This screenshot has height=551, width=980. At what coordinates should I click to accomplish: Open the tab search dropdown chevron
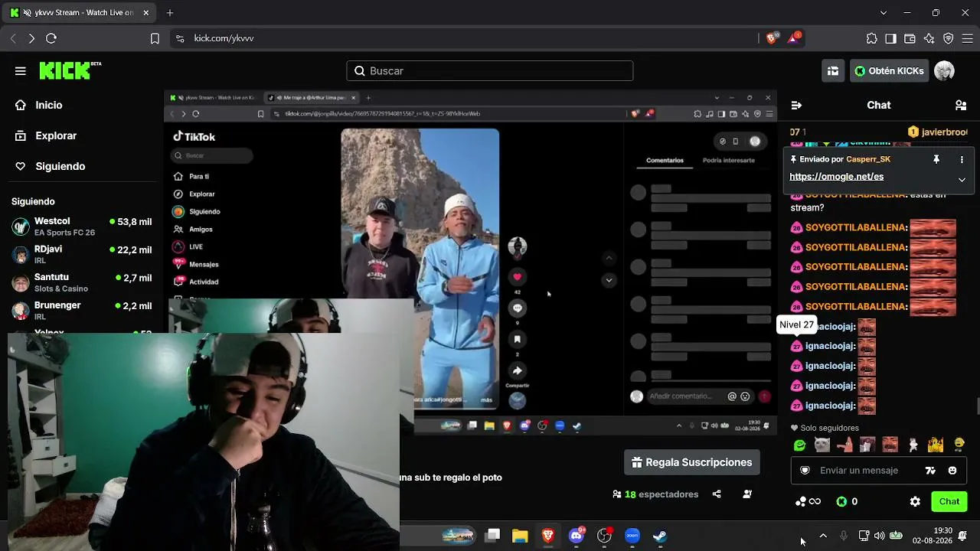[x=884, y=13]
